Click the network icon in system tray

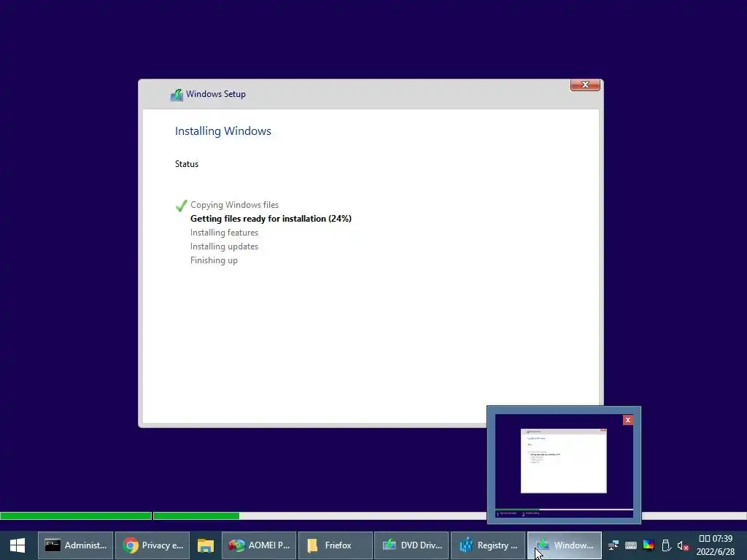tap(614, 545)
